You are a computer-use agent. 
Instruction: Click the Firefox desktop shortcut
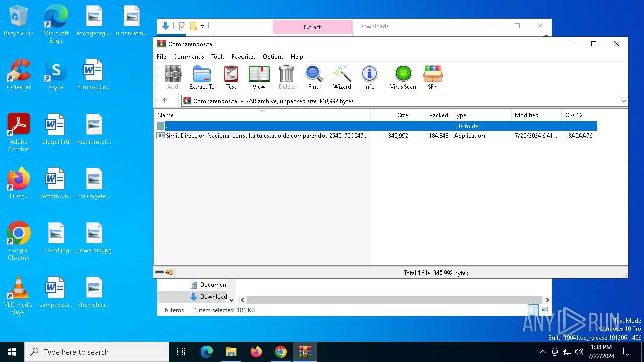pyautogui.click(x=19, y=184)
